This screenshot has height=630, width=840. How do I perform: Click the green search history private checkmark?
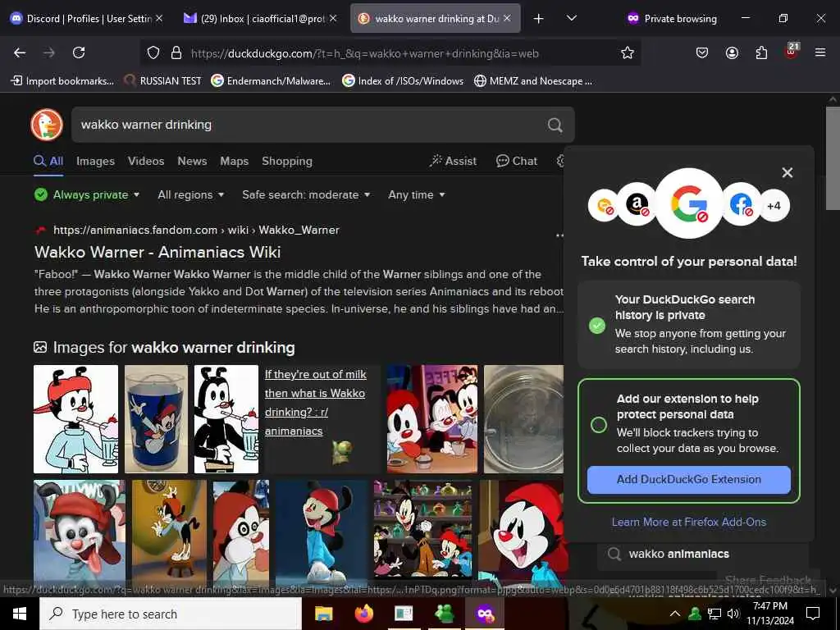click(597, 325)
